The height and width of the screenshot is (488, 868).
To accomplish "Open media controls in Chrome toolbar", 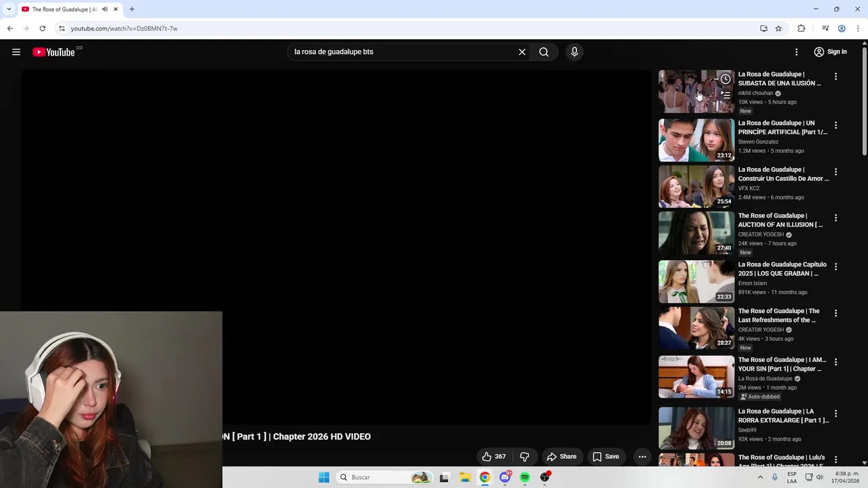I will [825, 28].
